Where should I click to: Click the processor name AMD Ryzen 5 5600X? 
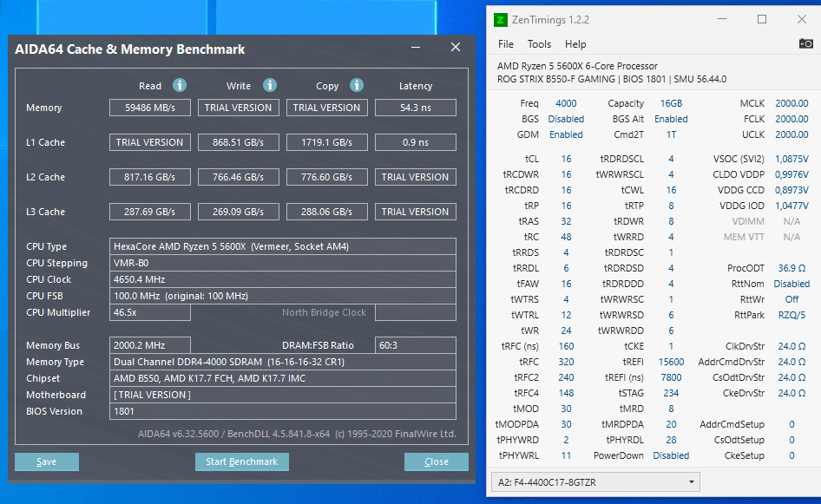click(577, 66)
